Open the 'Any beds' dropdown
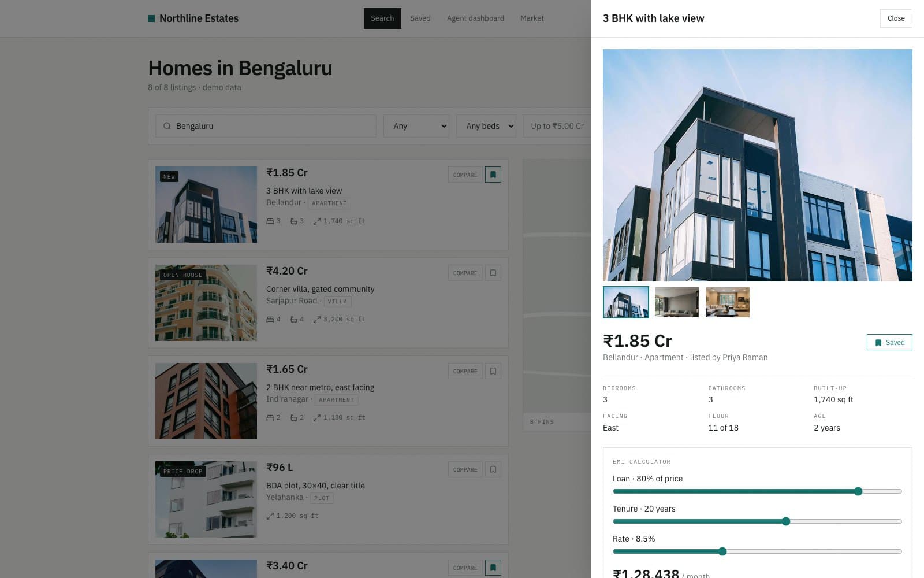 pos(486,126)
